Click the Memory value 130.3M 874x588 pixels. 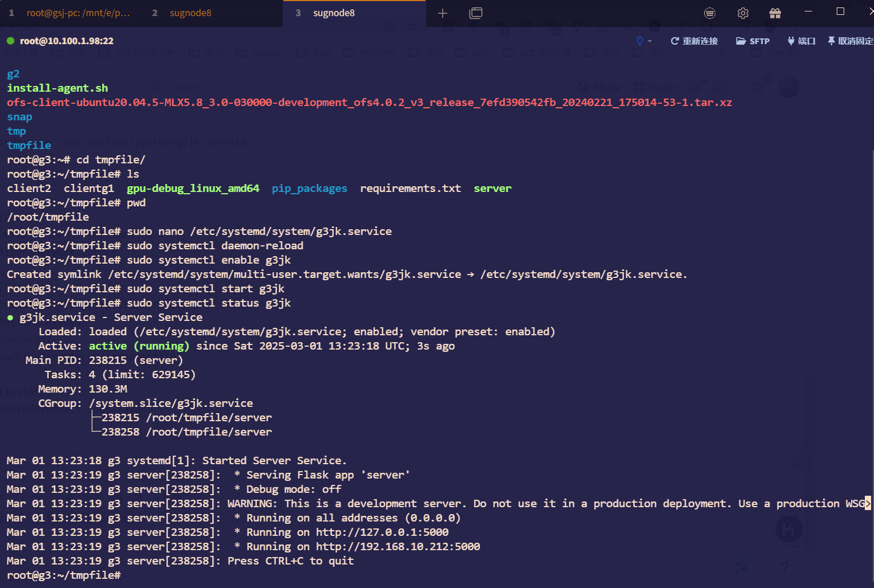tap(108, 389)
